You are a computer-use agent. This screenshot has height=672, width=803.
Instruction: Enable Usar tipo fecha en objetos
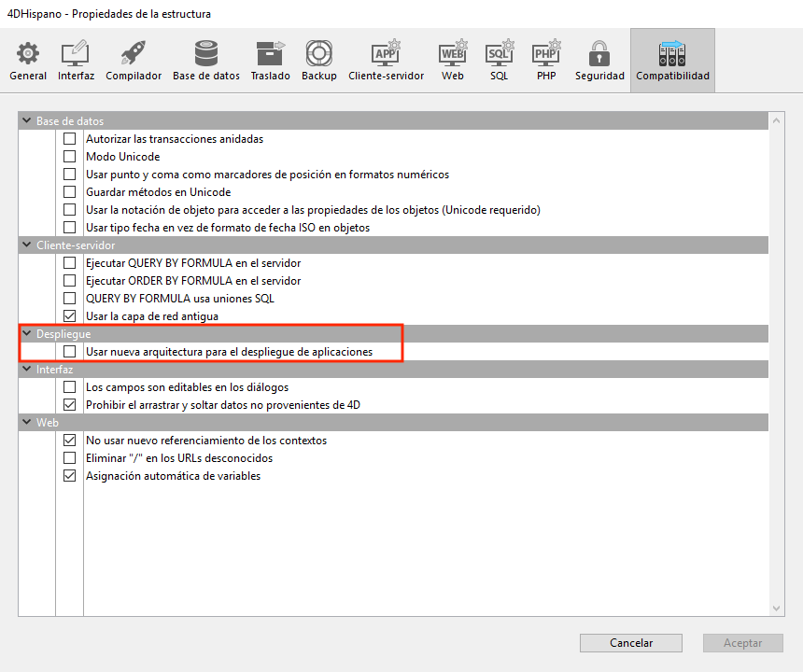point(70,227)
